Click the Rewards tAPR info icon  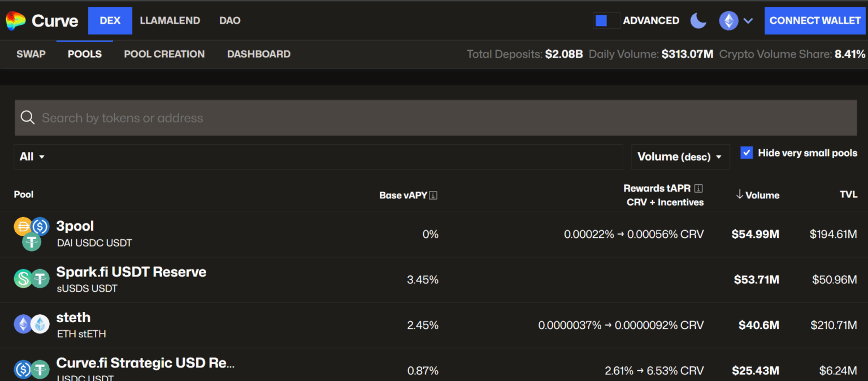tap(698, 188)
